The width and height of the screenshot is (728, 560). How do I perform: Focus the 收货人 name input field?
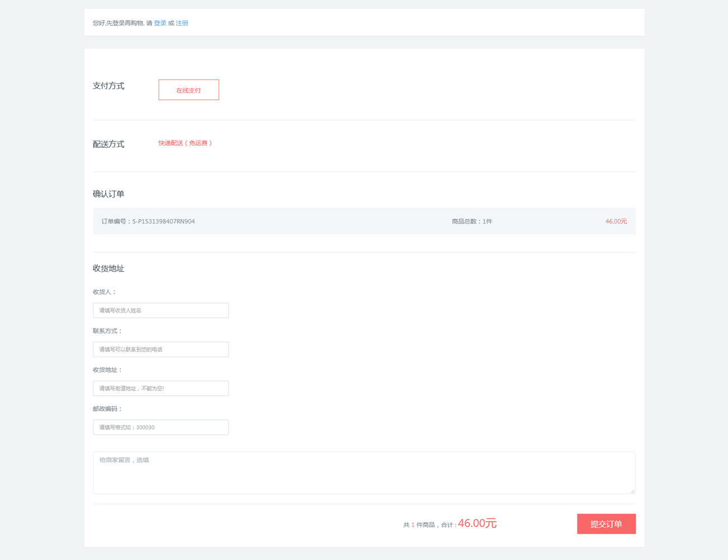click(x=161, y=310)
